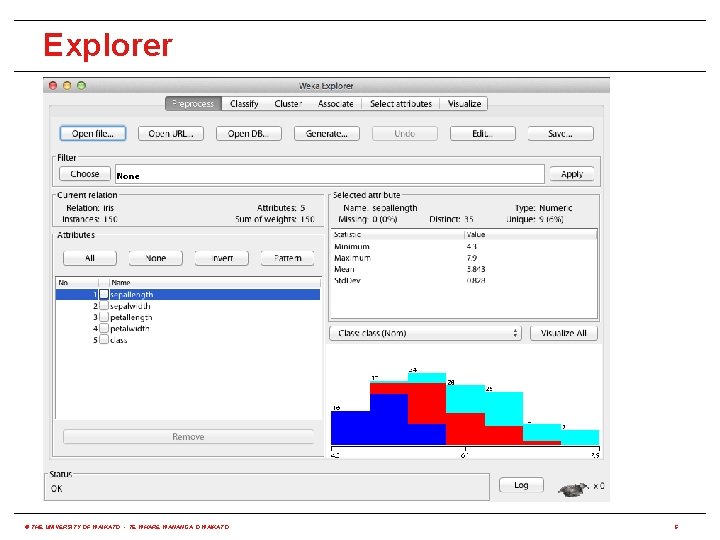Click the Visualize All button
Image resolution: width=720 pixels, height=540 pixels.
564,333
